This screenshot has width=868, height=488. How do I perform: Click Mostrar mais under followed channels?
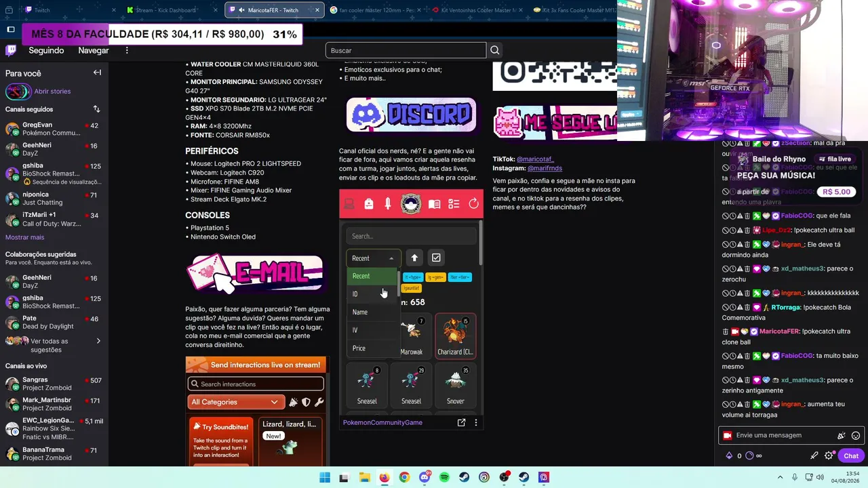pos(24,237)
